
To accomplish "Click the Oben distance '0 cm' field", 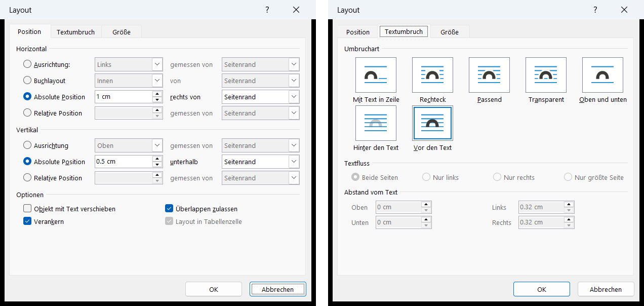I will click(398, 207).
